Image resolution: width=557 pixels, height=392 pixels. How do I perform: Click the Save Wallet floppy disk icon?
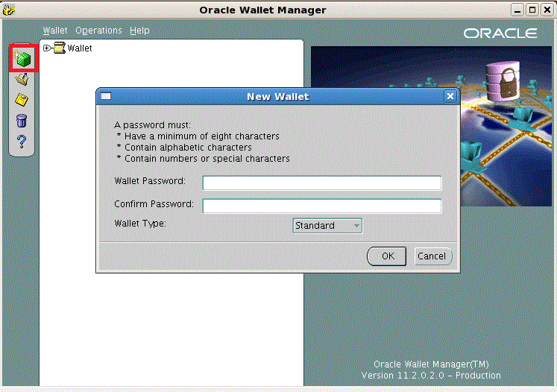(22, 100)
